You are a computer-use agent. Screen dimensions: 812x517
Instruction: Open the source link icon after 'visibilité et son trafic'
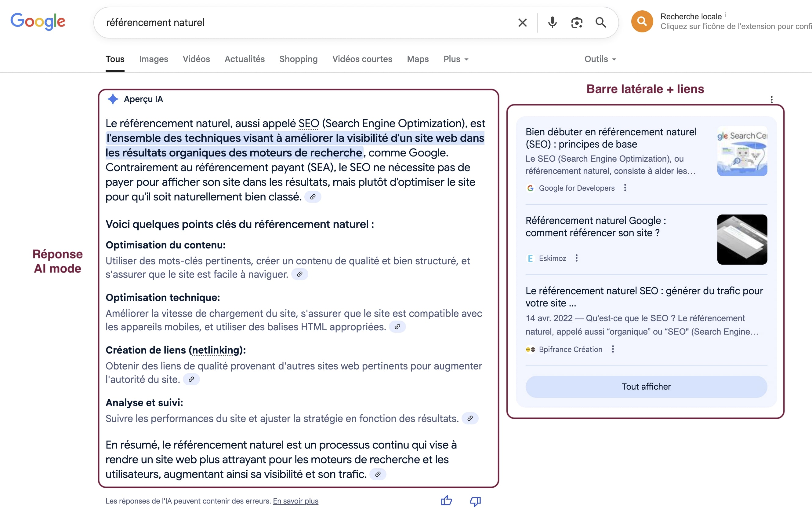click(x=378, y=474)
